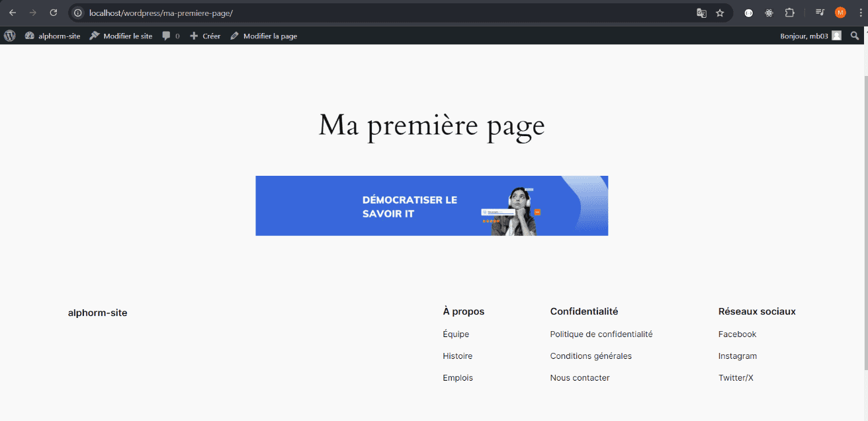Click the Ma première page heading
Screen dimensions: 868x421
click(431, 126)
